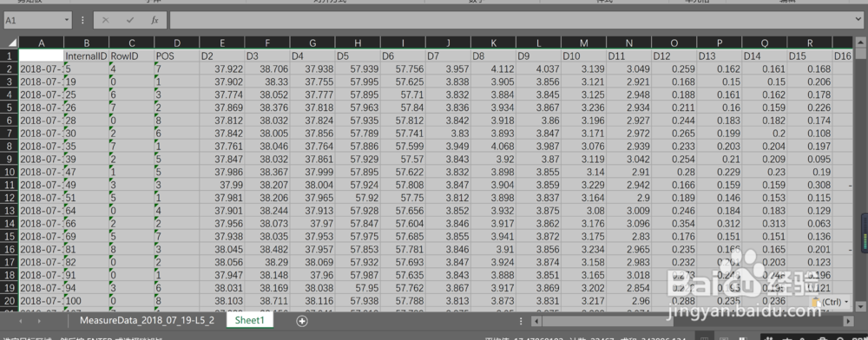Click the POS header cell
Viewport: 868px width, 340px height.
[177, 56]
